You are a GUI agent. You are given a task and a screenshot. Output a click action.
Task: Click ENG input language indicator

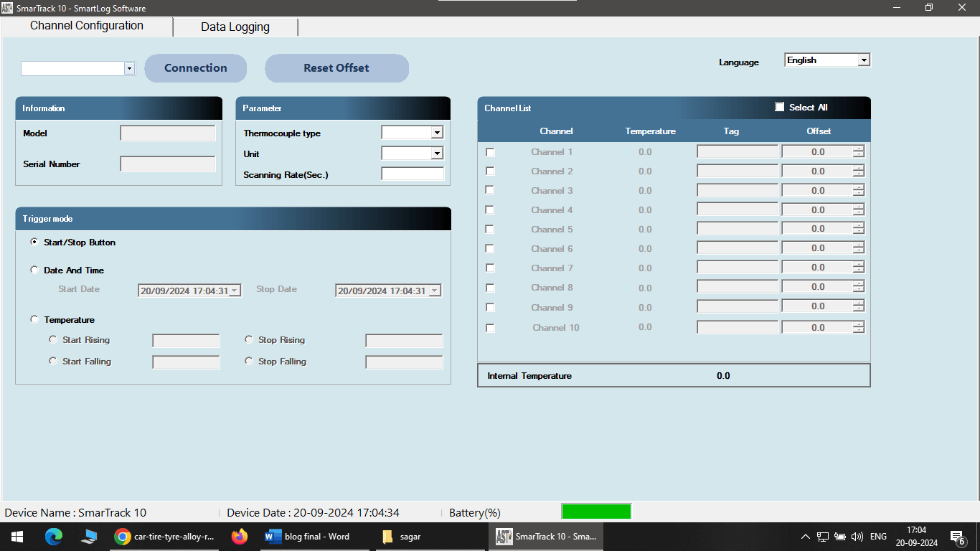(878, 537)
